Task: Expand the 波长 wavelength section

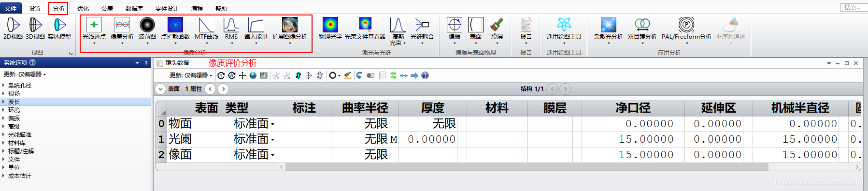Action: tap(3, 102)
